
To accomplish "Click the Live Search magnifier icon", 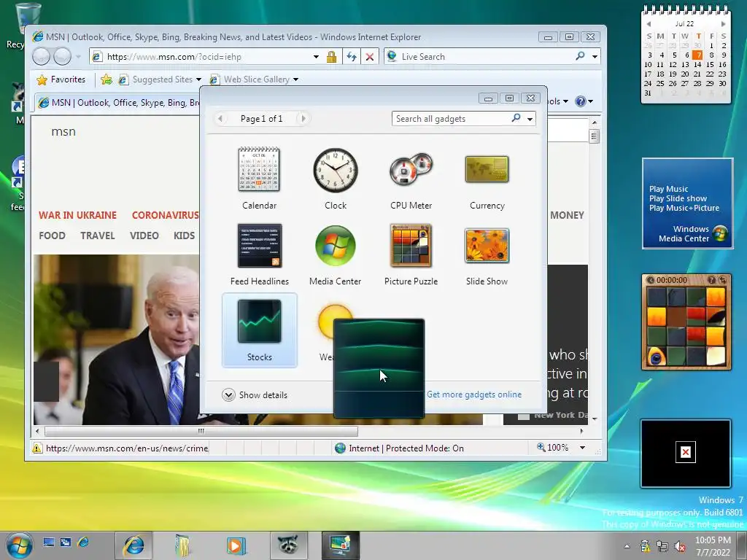I will tap(580, 56).
